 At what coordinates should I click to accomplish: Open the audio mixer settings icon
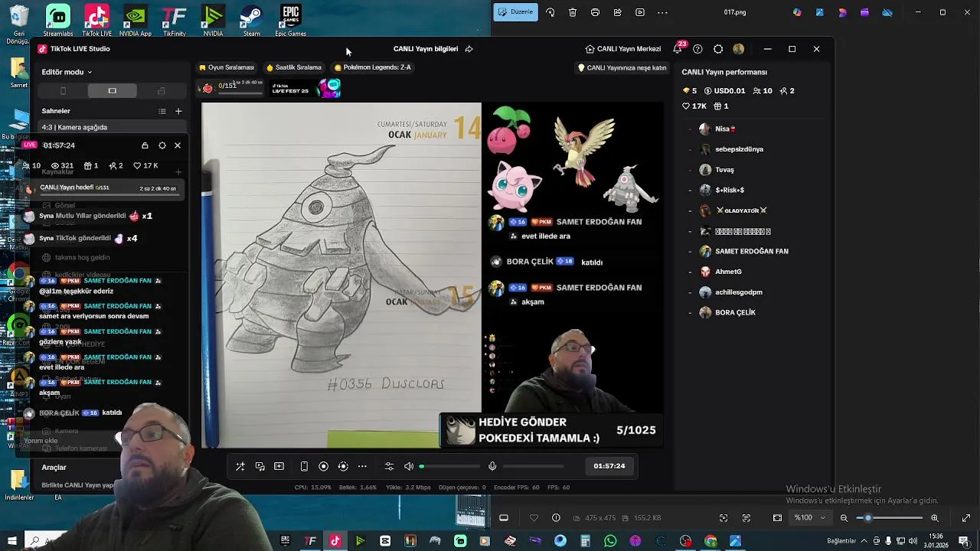click(389, 466)
